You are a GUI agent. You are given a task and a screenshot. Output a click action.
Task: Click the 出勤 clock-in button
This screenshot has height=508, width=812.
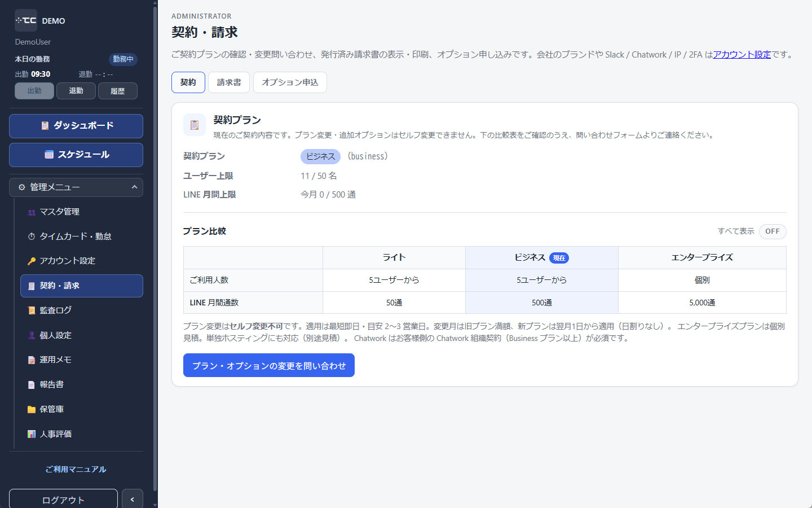(x=34, y=91)
